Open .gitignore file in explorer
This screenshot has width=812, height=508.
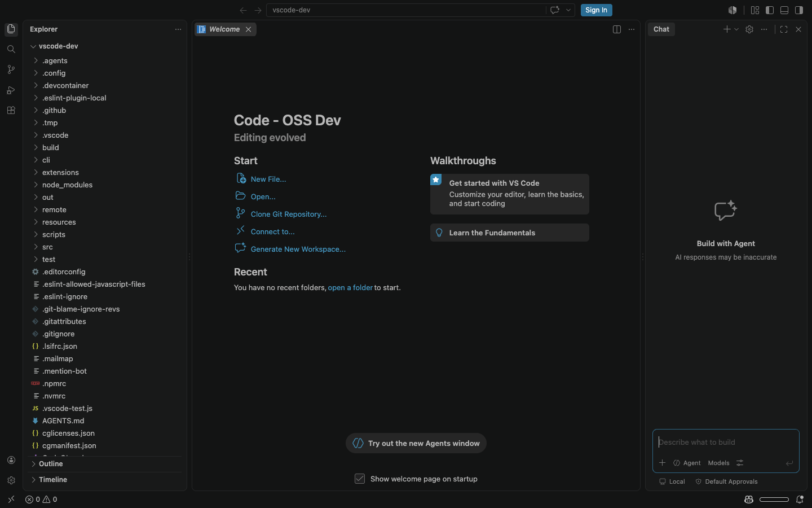point(105,334)
